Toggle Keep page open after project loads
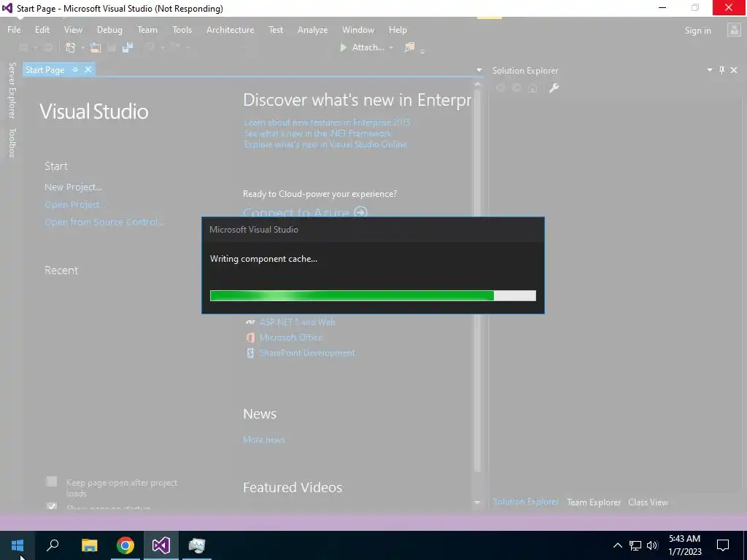Viewport: 747px width, 560px height. (52, 482)
